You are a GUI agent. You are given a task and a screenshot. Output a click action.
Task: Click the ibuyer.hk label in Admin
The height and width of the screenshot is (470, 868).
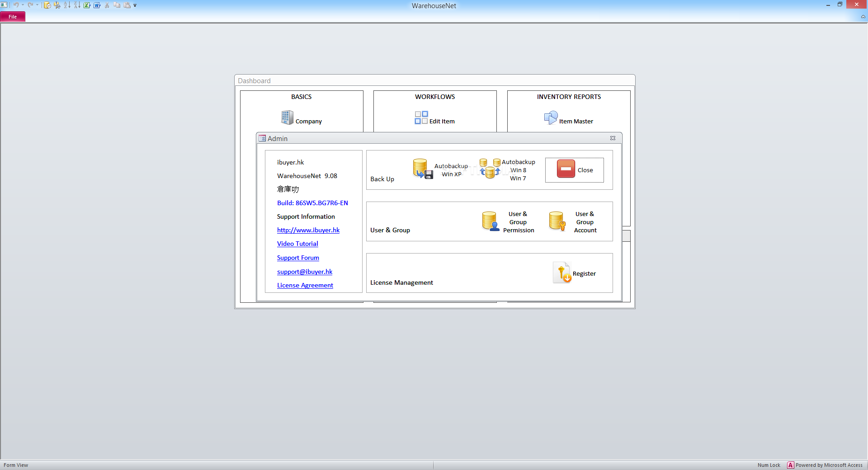(290, 162)
